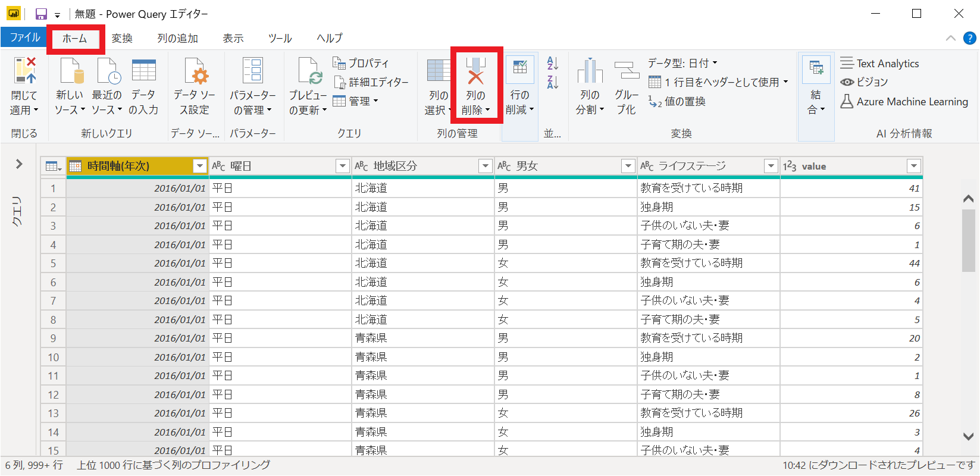
Task: Open filter dropdown for ライフステージ column
Action: (x=771, y=166)
